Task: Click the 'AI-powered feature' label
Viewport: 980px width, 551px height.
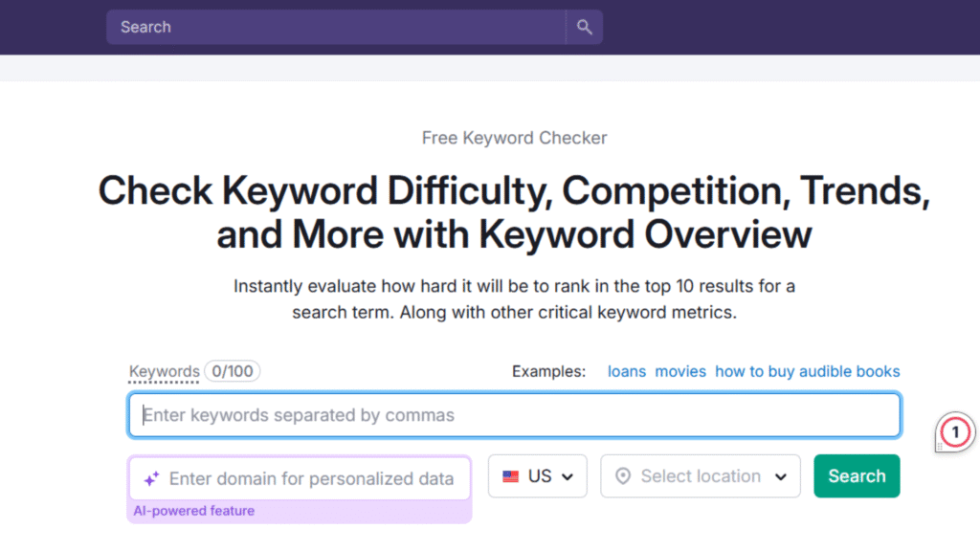Action: 192,511
